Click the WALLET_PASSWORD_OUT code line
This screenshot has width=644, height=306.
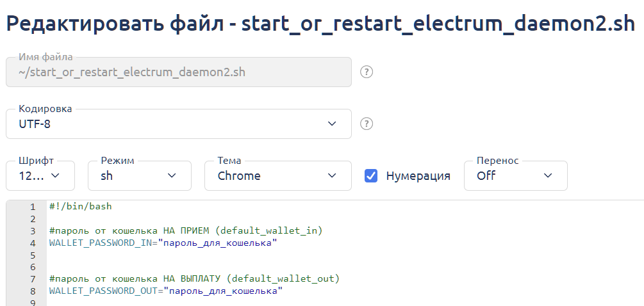tap(165, 291)
